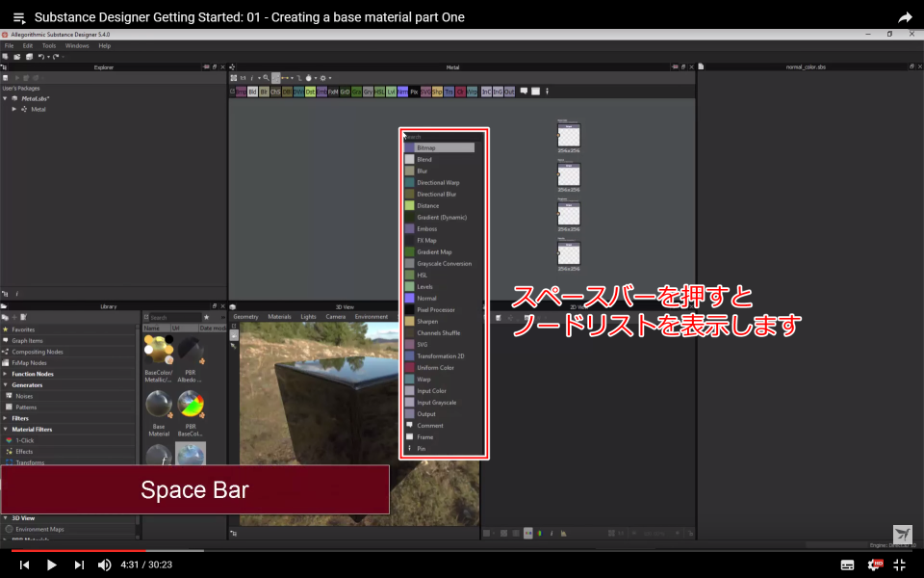Add Blend node from graph toolbar

click(252, 92)
